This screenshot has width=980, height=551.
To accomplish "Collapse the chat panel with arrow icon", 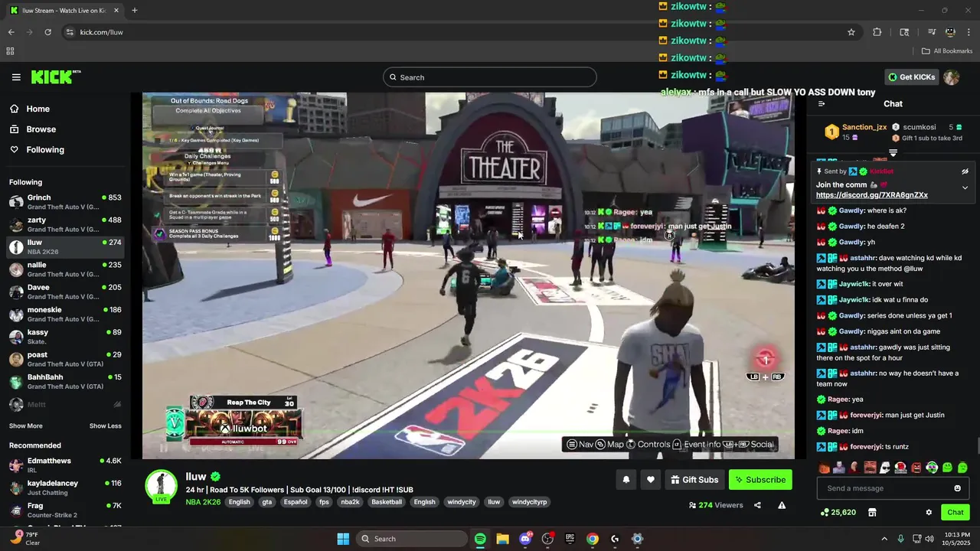I will coord(822,104).
